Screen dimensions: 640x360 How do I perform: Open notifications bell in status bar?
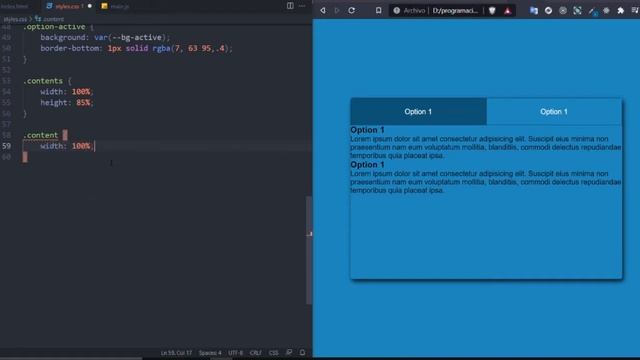[302, 352]
